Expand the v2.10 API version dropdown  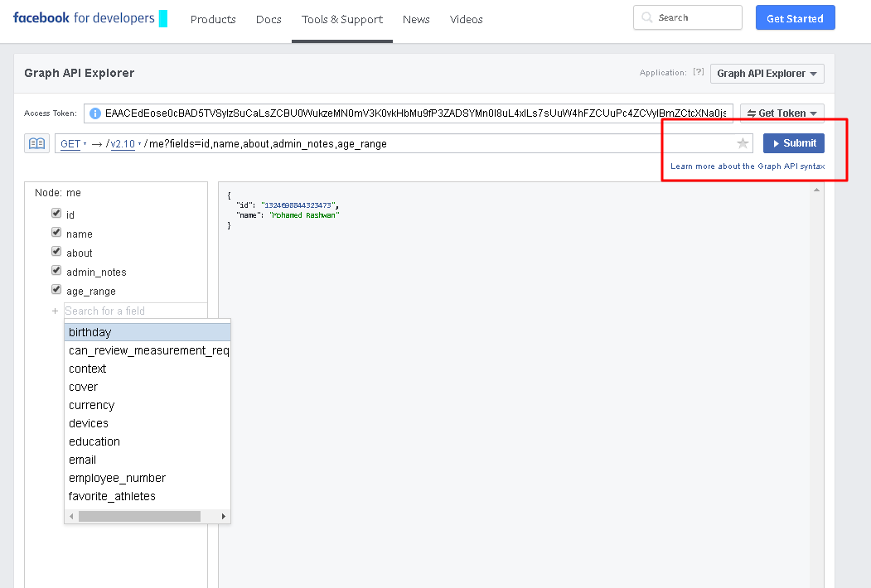tap(124, 144)
